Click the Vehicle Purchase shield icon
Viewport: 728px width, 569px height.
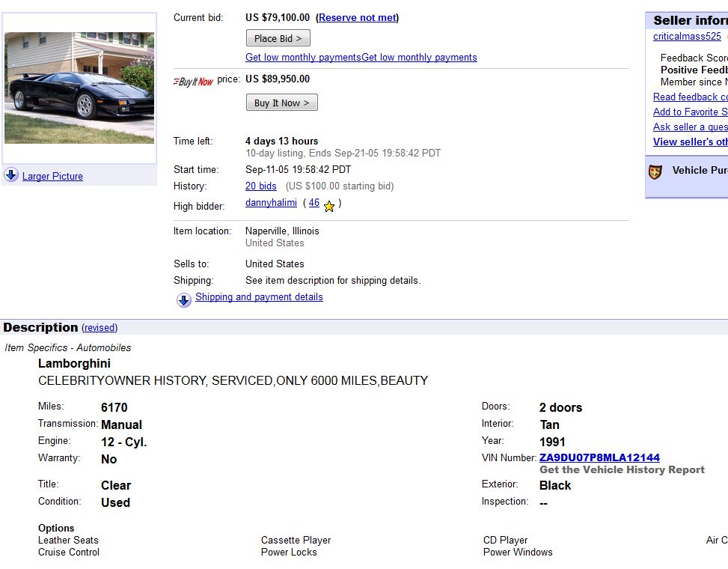[655, 172]
